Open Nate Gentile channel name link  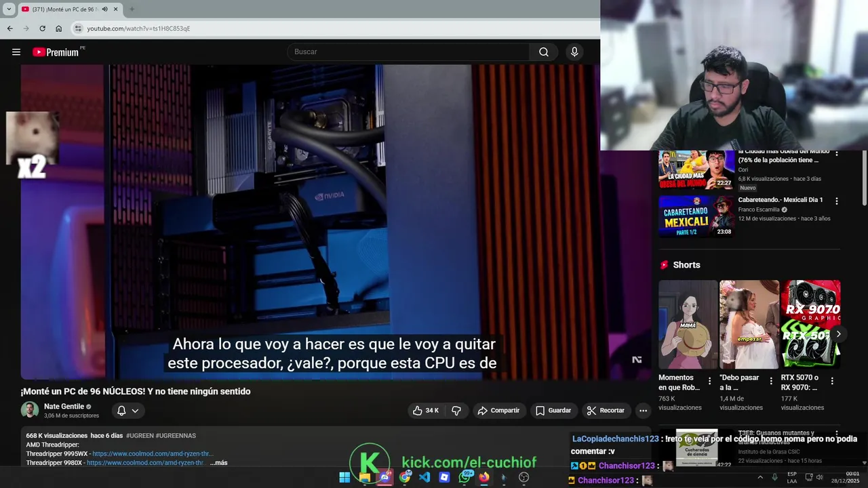pos(64,407)
